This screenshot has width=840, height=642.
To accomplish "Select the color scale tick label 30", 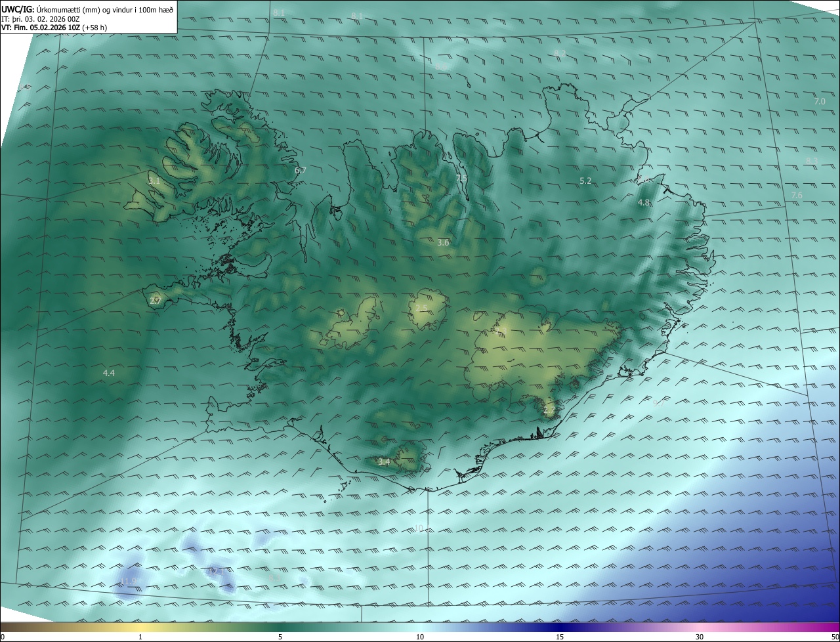I will click(700, 637).
